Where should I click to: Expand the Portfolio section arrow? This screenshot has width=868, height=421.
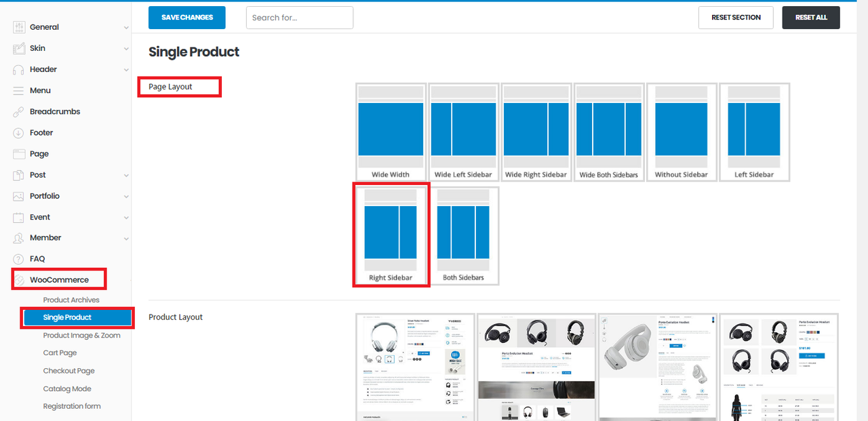[126, 197]
